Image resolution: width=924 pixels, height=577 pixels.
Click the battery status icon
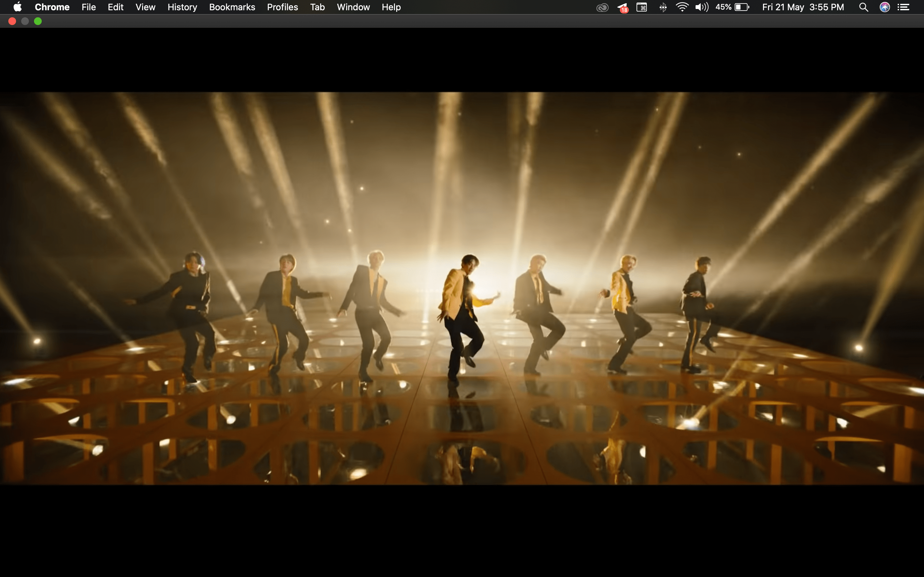pyautogui.click(x=741, y=7)
